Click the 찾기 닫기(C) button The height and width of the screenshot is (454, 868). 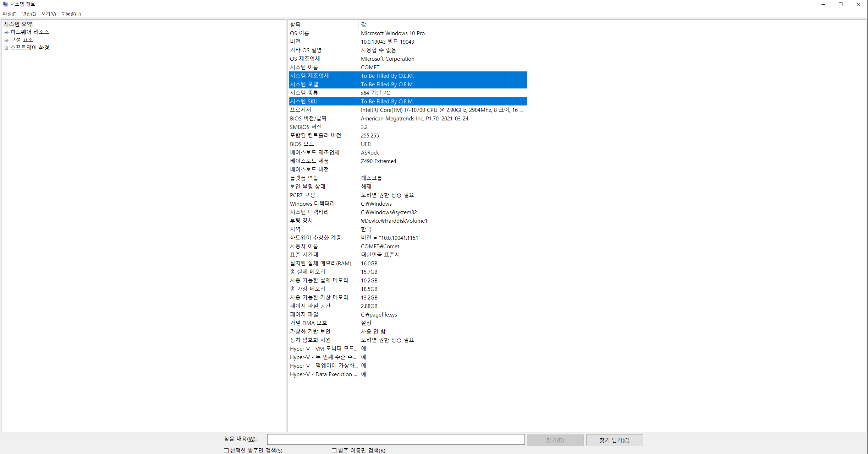(x=614, y=440)
